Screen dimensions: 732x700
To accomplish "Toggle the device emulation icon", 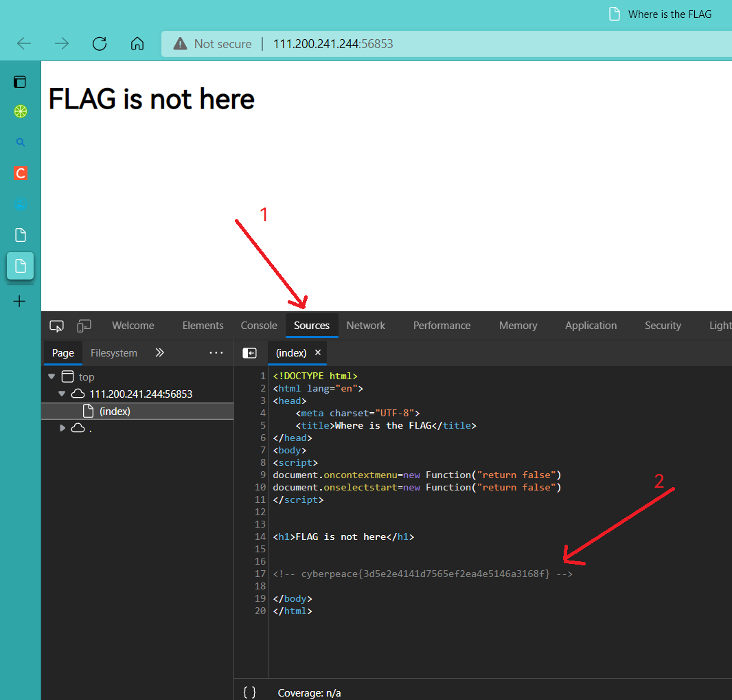I will tap(84, 326).
